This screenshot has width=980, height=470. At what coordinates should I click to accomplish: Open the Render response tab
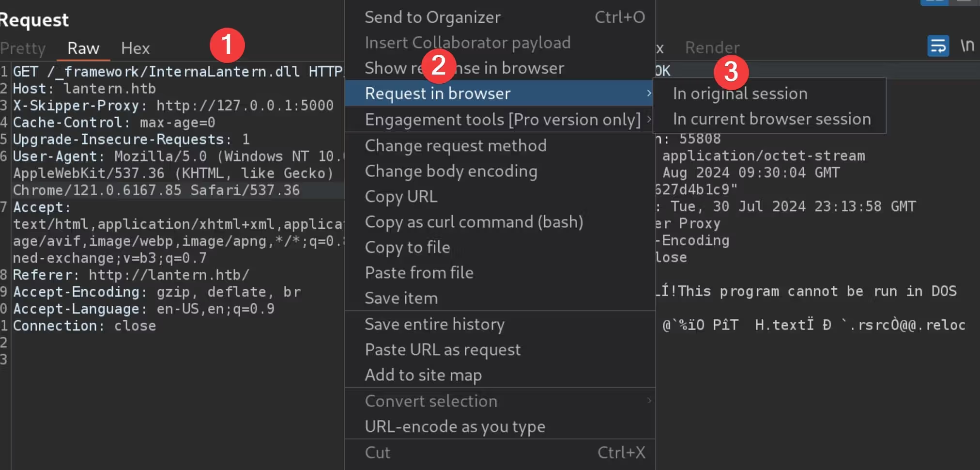click(x=712, y=47)
